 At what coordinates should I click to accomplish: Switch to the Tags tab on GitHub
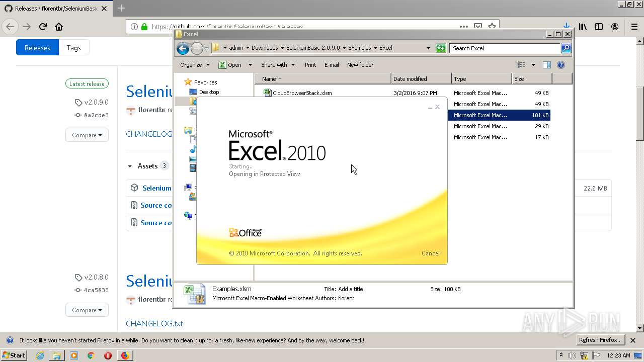(x=74, y=48)
